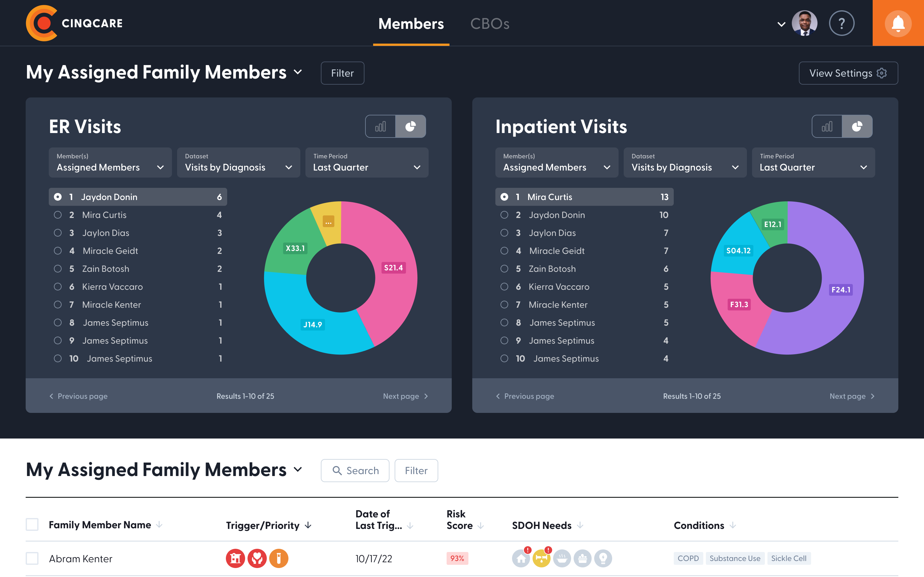Viewport: 924px width, 577px height.
Task: Open the Members tab
Action: [x=411, y=24]
